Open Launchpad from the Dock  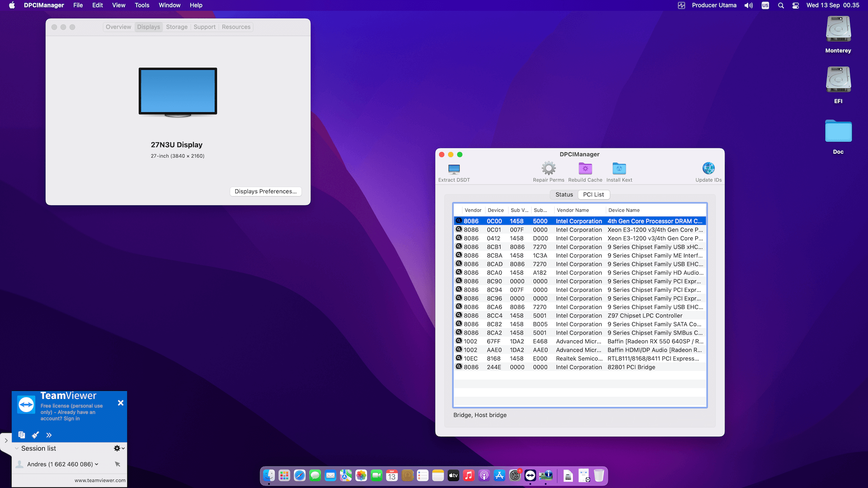click(284, 475)
